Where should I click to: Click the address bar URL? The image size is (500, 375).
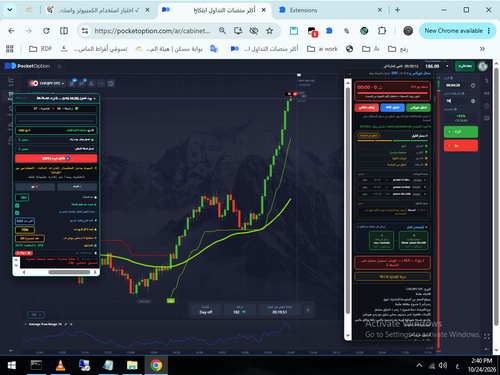click(152, 31)
